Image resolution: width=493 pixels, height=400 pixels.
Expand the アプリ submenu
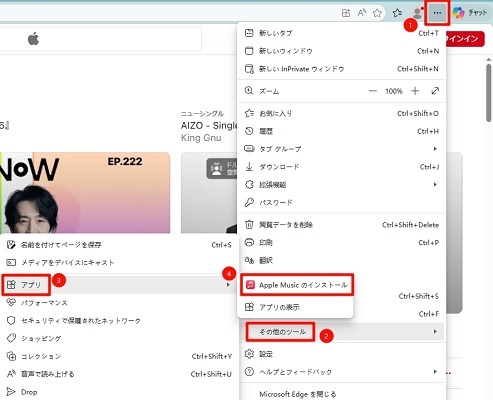[119, 285]
